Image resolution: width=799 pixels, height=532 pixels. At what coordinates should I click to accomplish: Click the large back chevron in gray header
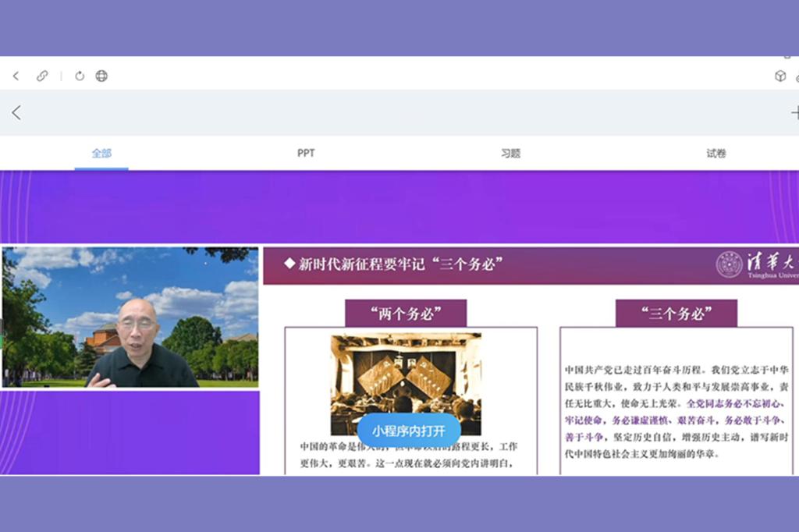[x=16, y=113]
